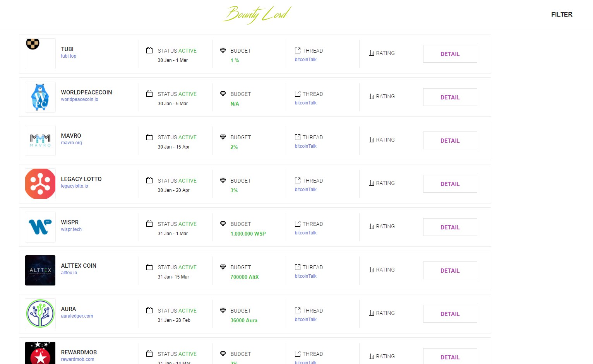Click the diamond budget icon for ALTTEX COIN
This screenshot has height=364, width=593.
pos(223,267)
